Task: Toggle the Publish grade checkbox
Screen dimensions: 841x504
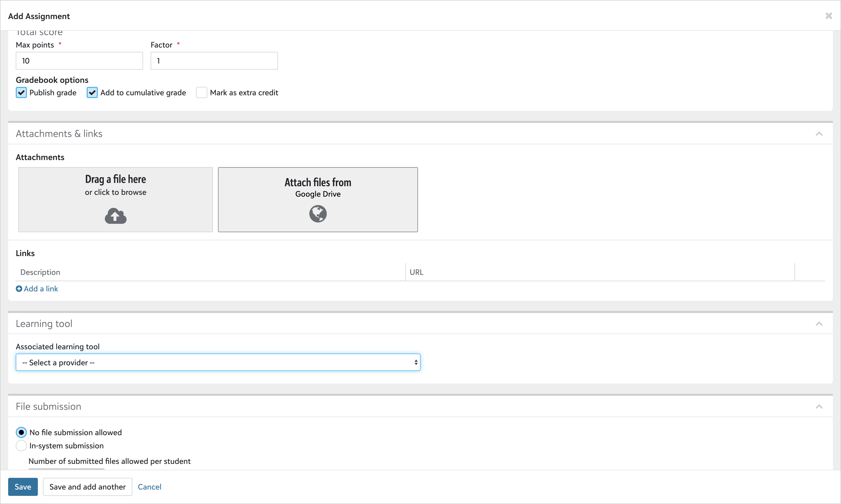Action: (21, 93)
